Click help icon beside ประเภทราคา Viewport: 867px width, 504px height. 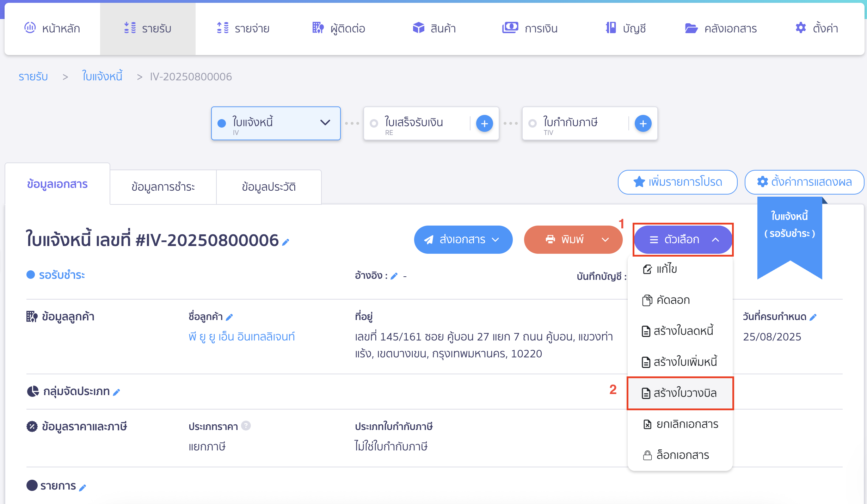(246, 426)
